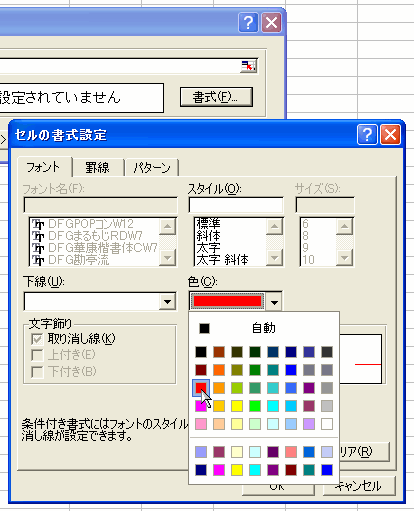Screen dimensions: 414x511
Task: Toggle the 下付き subscript checkbox
Action: point(37,372)
